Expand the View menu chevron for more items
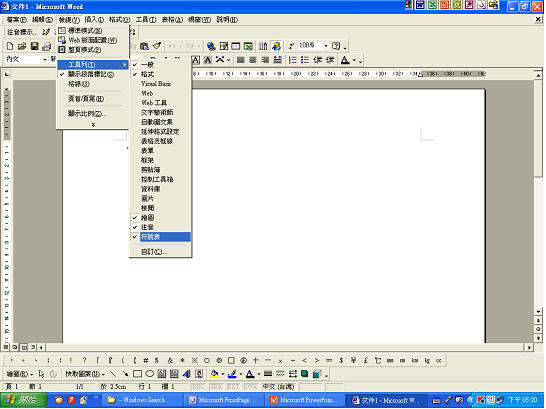546x409 pixels. pyautogui.click(x=93, y=124)
